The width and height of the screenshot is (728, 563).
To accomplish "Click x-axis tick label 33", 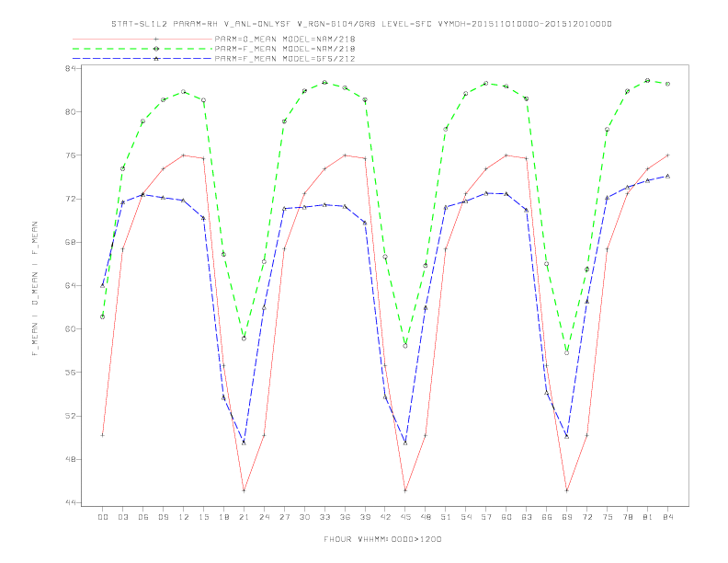I will point(324,517).
